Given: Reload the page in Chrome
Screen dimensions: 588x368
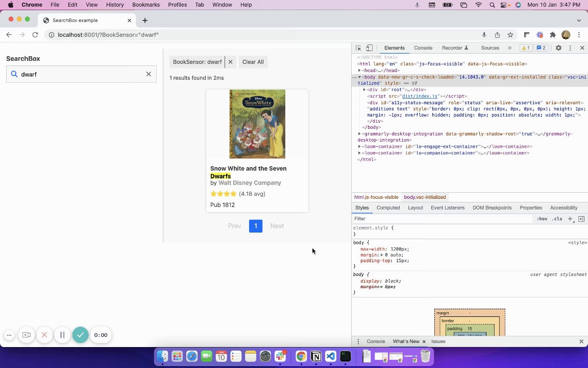Looking at the screenshot, I should [35, 35].
